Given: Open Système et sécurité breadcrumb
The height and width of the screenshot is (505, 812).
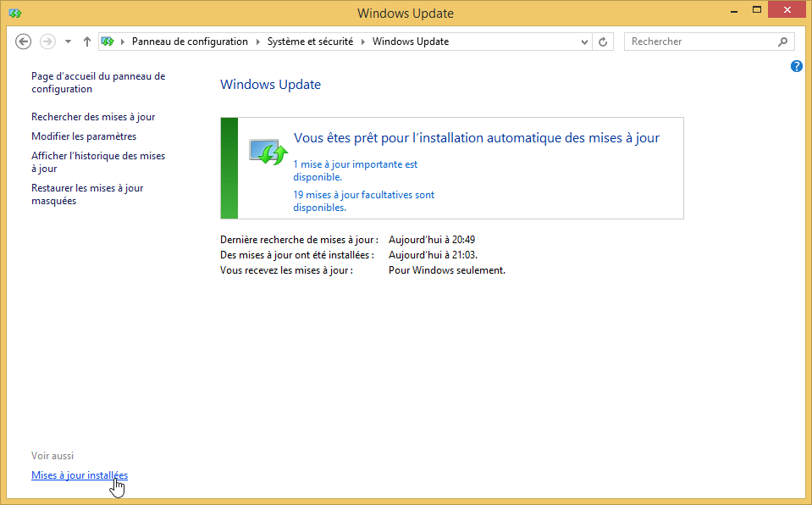Looking at the screenshot, I should pyautogui.click(x=310, y=42).
